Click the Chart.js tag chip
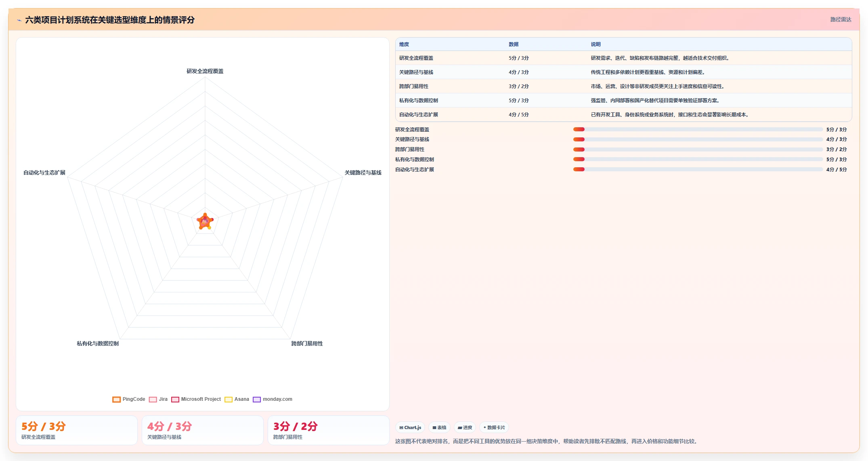 coord(410,427)
